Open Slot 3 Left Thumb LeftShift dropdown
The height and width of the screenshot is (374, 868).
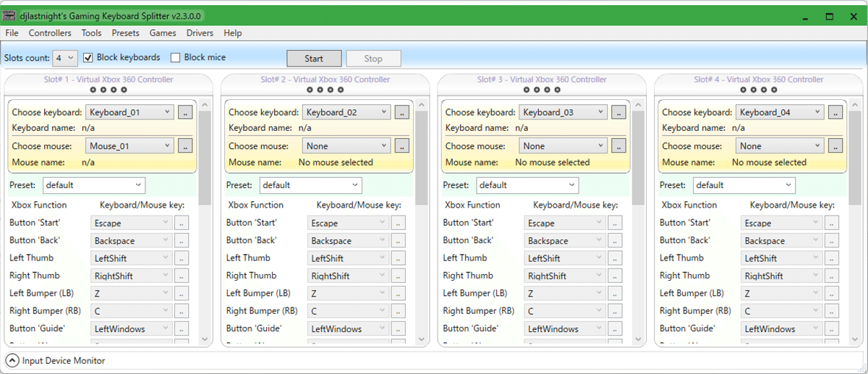565,258
